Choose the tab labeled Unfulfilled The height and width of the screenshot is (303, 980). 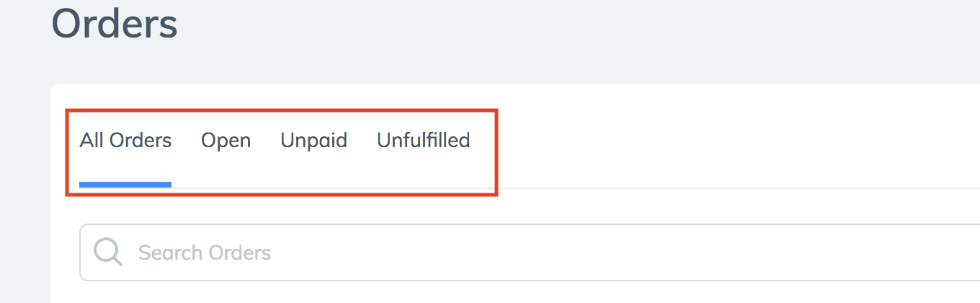point(423,140)
